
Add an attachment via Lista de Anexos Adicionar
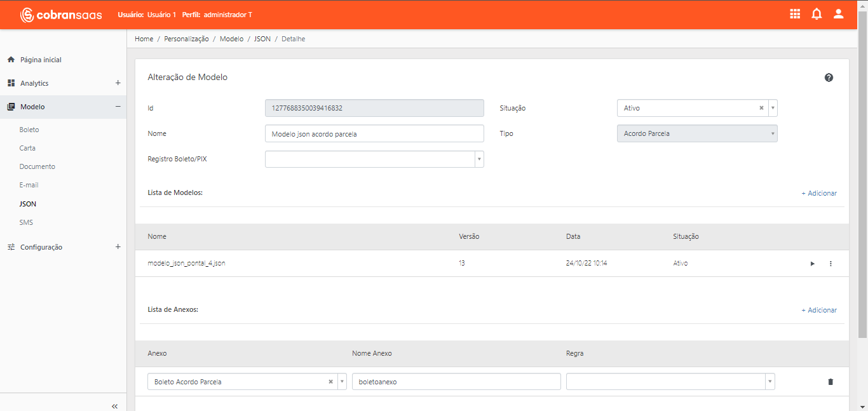click(819, 310)
